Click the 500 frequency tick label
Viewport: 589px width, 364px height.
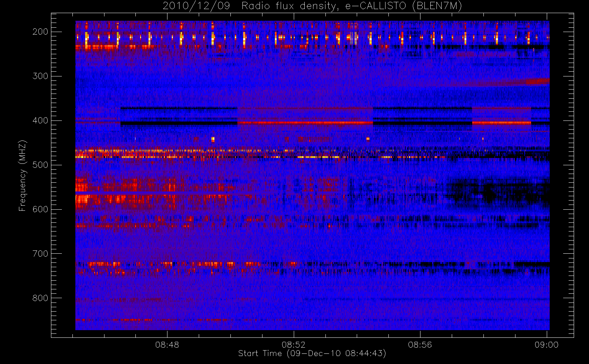coord(40,165)
